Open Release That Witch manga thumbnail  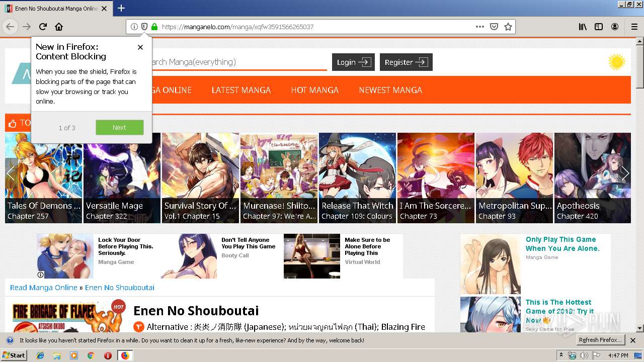(357, 178)
